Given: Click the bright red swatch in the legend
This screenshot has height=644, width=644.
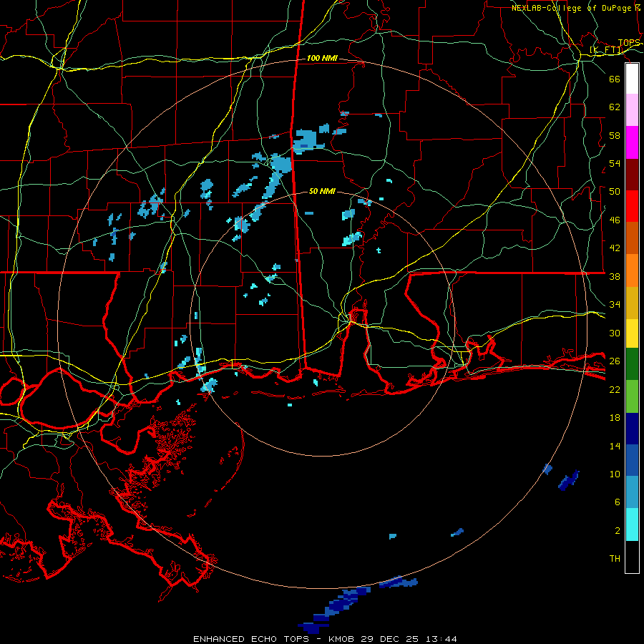Looking at the screenshot, I should pyautogui.click(x=632, y=206).
